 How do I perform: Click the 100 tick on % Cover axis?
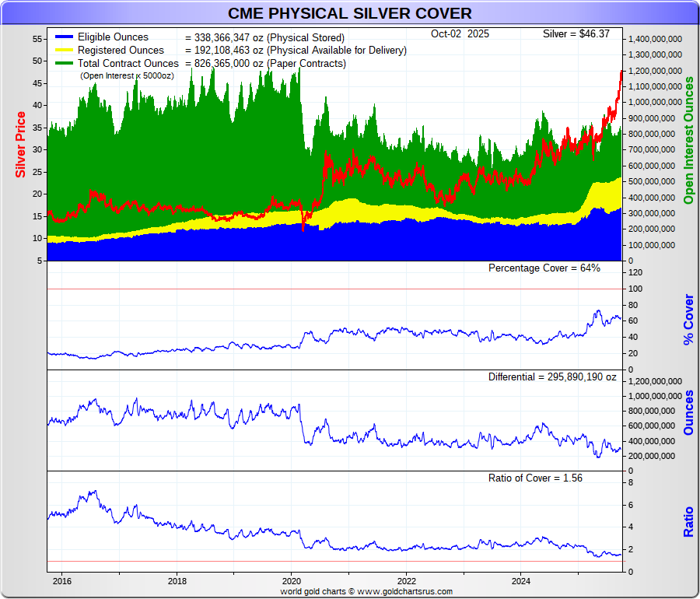click(x=635, y=289)
